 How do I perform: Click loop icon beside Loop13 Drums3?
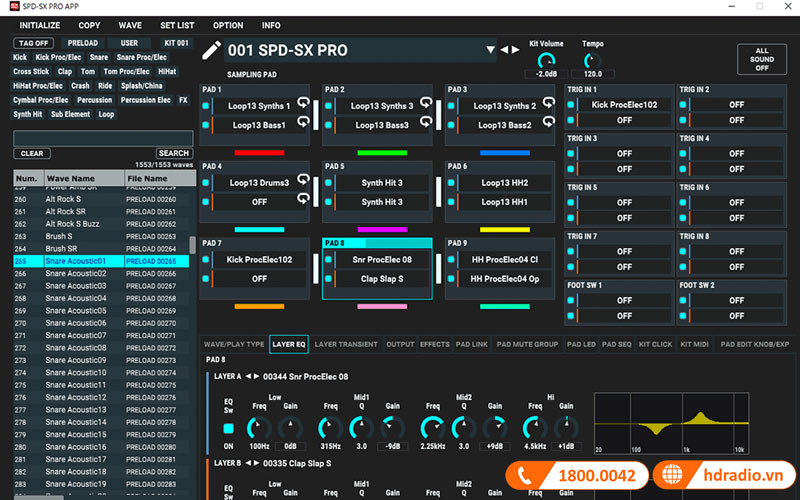click(303, 180)
